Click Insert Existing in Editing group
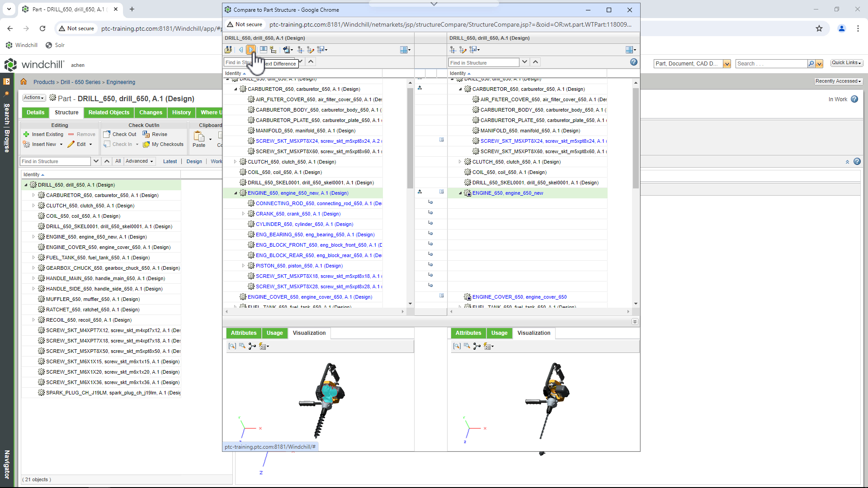This screenshot has height=488, width=868. coord(43,134)
